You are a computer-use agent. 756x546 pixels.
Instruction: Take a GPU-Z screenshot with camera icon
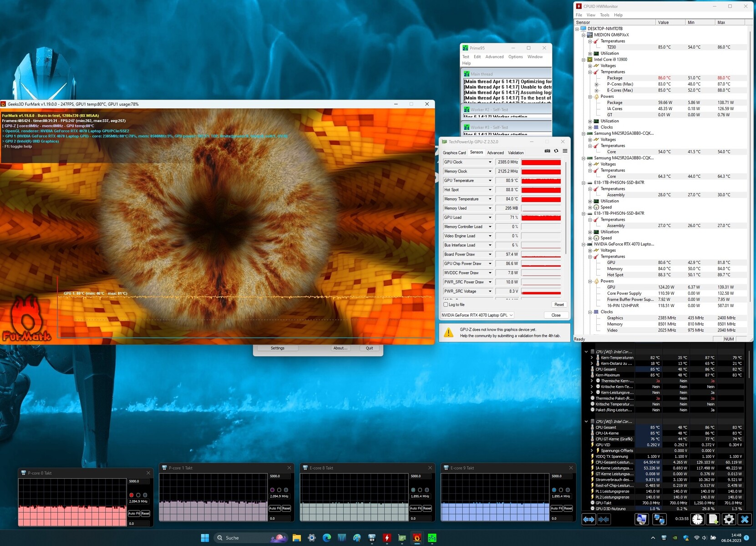coord(547,151)
